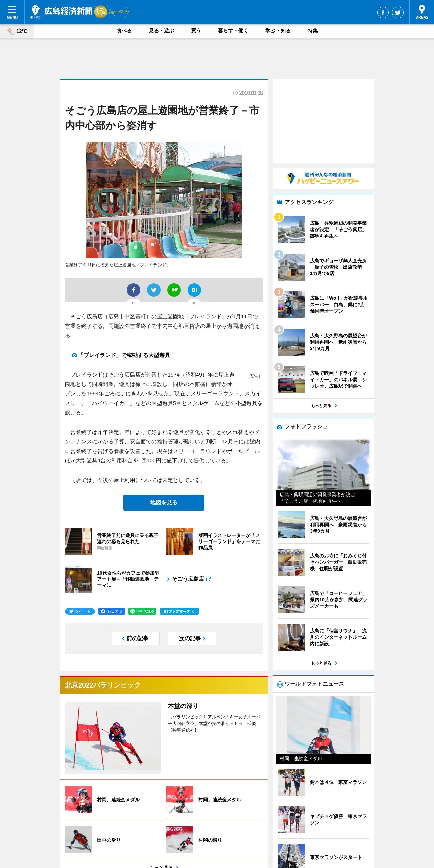The height and width of the screenshot is (868, 434).
Task: Click external link icon next to そごう広島店
Action: point(209,579)
